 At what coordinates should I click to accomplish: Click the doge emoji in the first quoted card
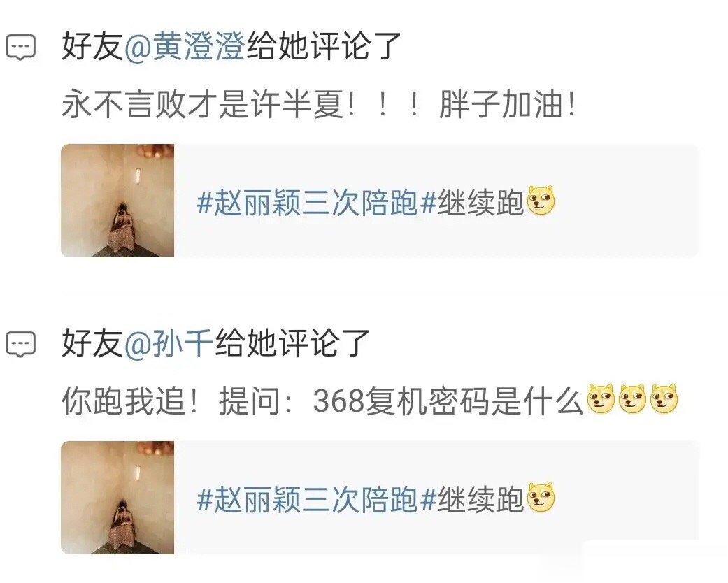point(541,201)
